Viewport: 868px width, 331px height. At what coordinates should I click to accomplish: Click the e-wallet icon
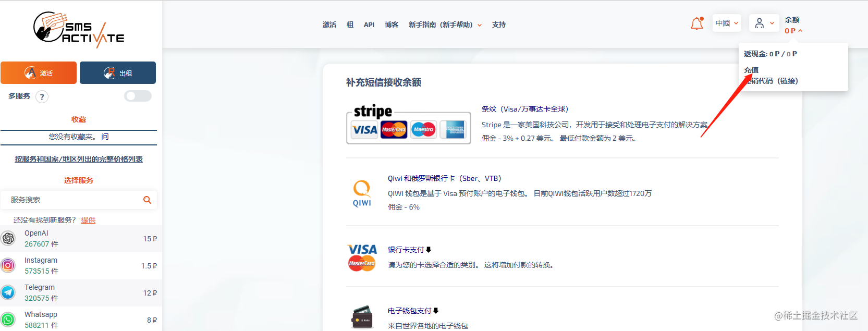[362, 316]
